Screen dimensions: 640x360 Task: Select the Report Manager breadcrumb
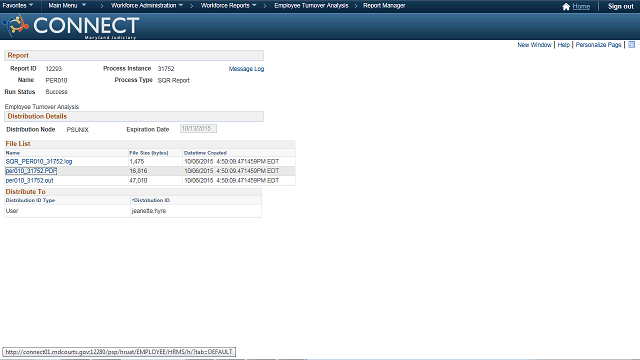(x=384, y=6)
